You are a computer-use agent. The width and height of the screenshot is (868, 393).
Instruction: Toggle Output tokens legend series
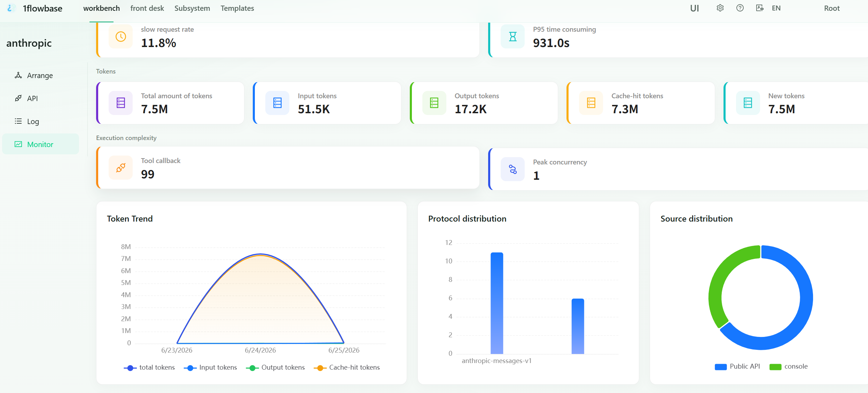[275, 368]
